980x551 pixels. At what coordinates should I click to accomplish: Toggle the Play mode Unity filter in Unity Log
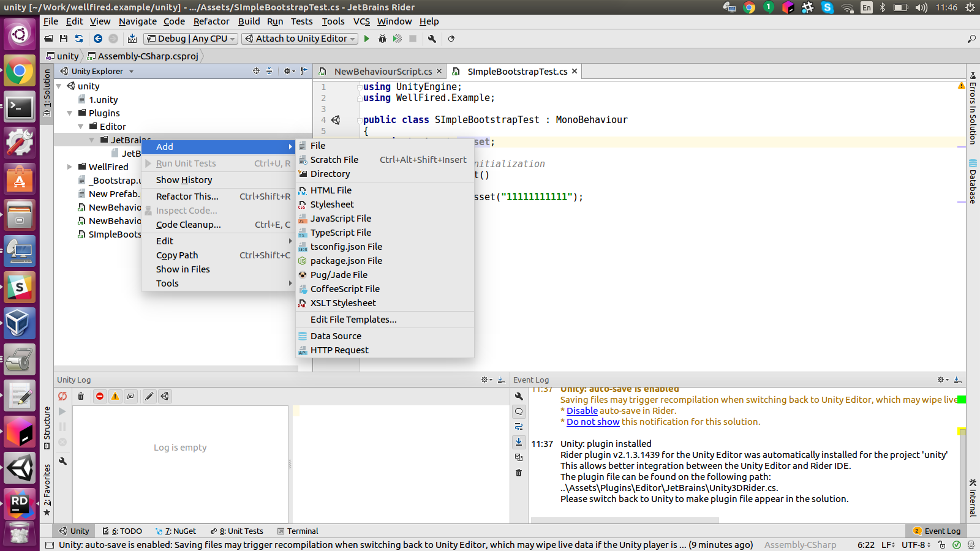[165, 396]
